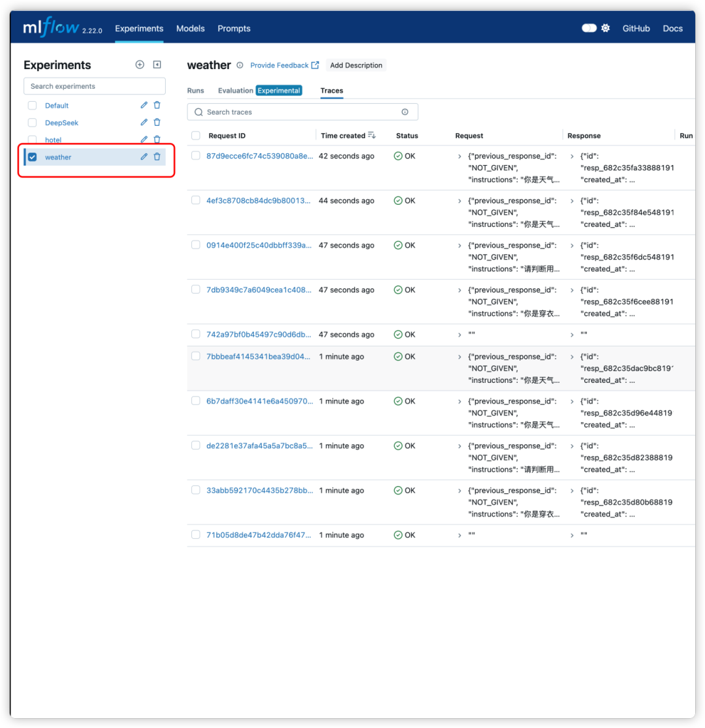Switch to the Runs tab
The image size is (705, 728).
[x=196, y=91]
